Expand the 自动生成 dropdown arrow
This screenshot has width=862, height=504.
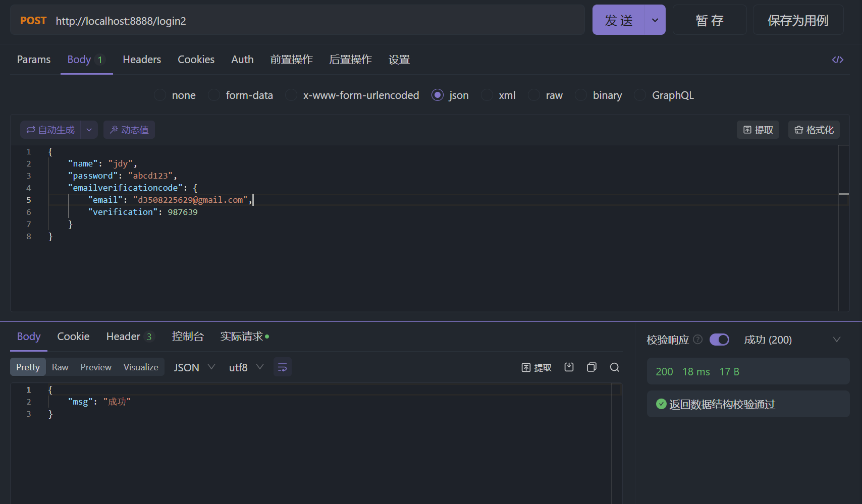[89, 130]
